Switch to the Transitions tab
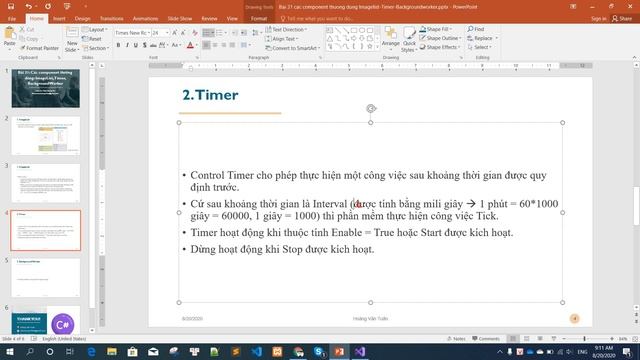 111,18
